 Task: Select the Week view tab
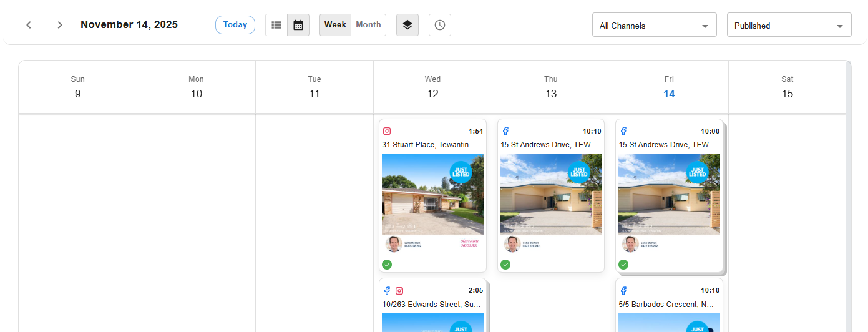335,25
